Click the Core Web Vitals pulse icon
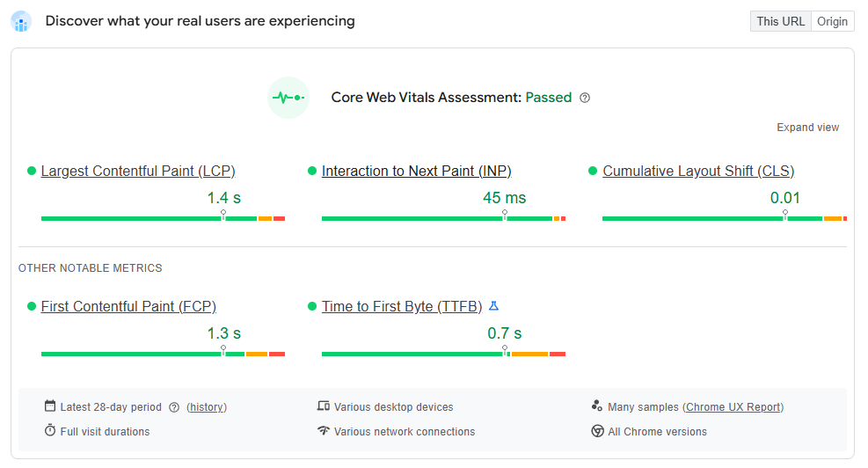The width and height of the screenshot is (868, 468). pos(288,98)
